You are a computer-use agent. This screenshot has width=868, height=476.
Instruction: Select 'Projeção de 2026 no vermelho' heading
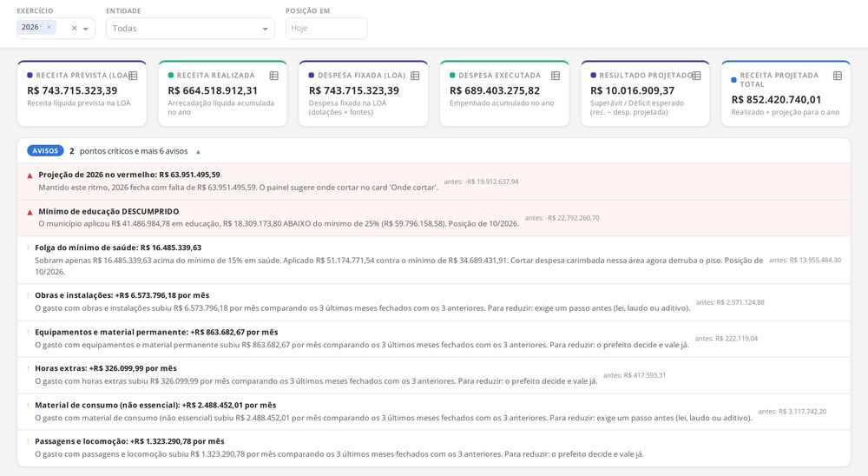pyautogui.click(x=129, y=175)
